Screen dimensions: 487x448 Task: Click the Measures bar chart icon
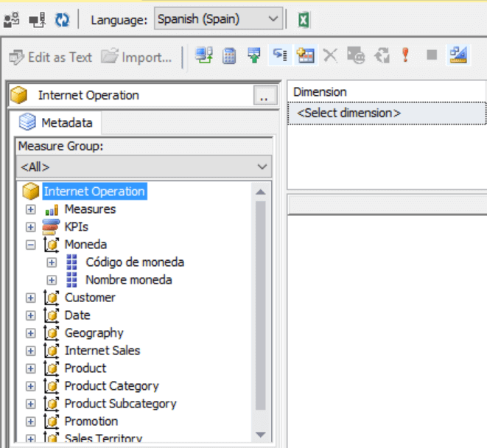(52, 210)
